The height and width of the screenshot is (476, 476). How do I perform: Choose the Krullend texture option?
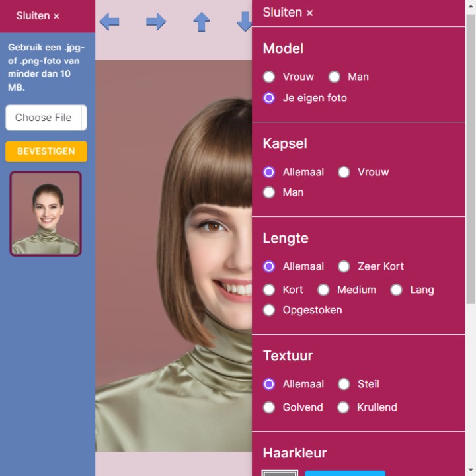pos(343,407)
